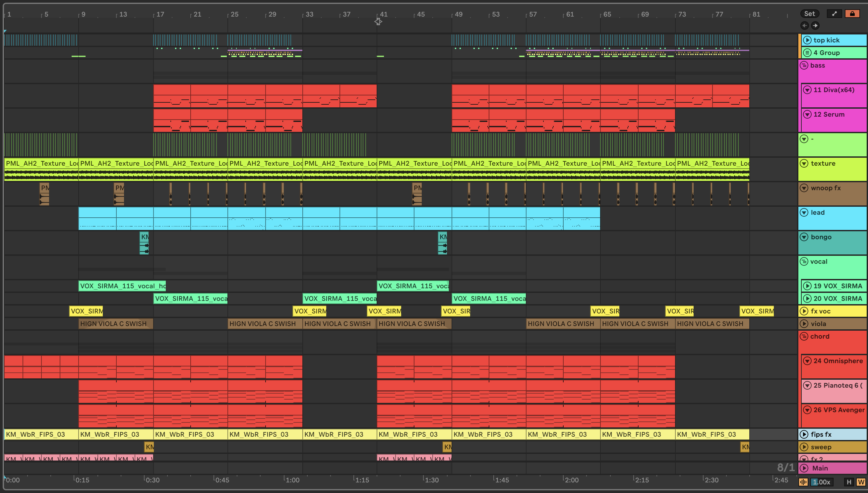Open the 4 Group track fold icon
The width and height of the screenshot is (868, 493).
coord(807,52)
